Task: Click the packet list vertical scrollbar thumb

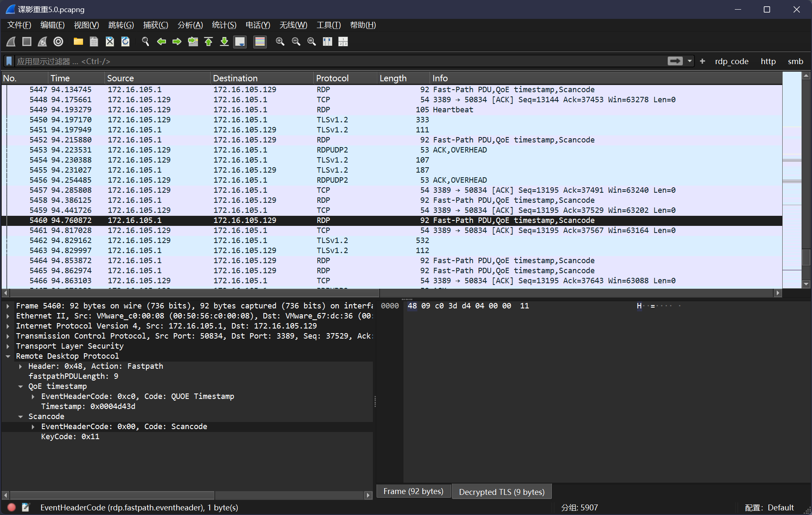Action: (x=806, y=257)
